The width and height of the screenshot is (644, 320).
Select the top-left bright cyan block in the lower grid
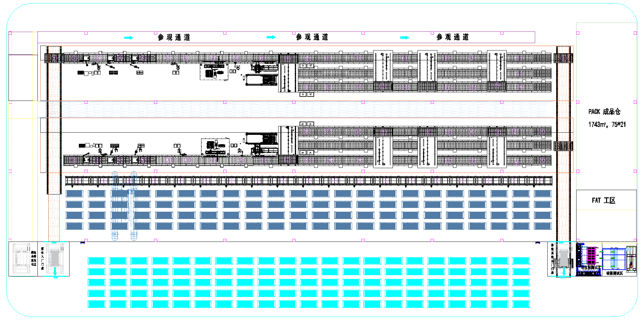tap(97, 261)
